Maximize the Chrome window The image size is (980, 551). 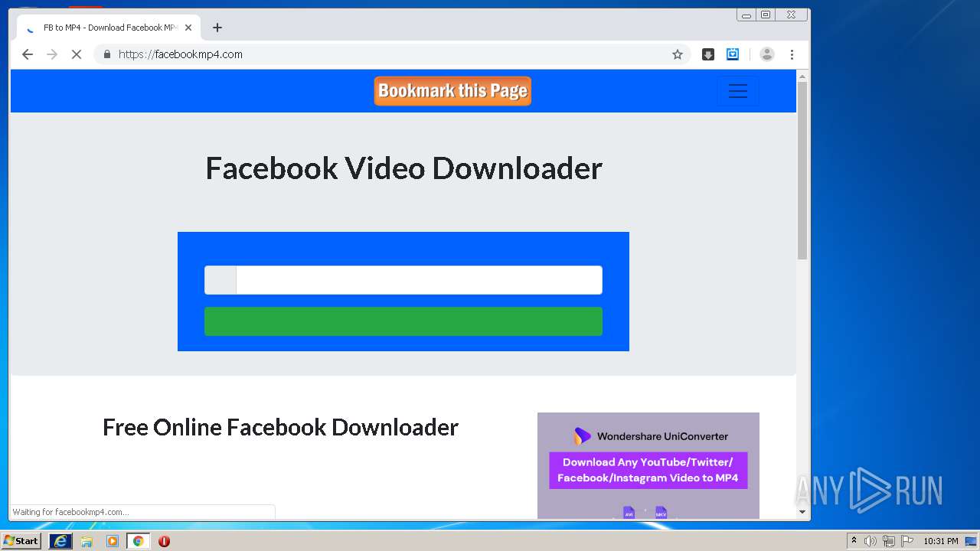tap(766, 15)
